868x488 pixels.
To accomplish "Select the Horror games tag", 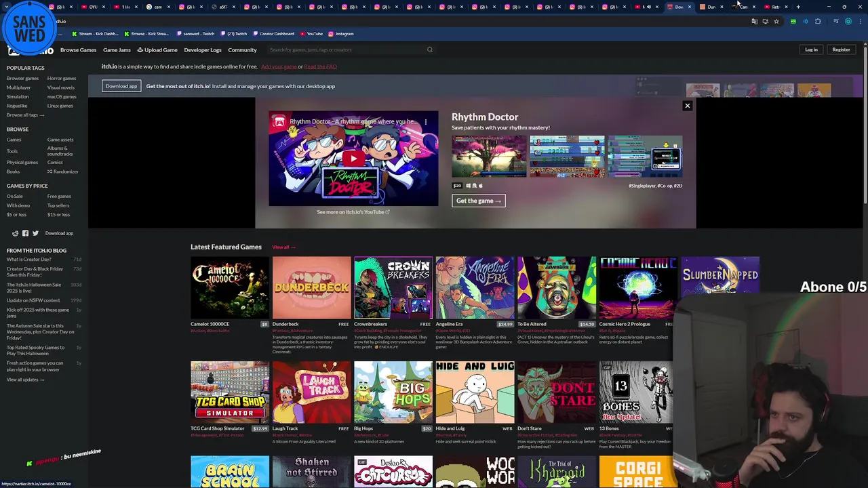I will coord(62,79).
